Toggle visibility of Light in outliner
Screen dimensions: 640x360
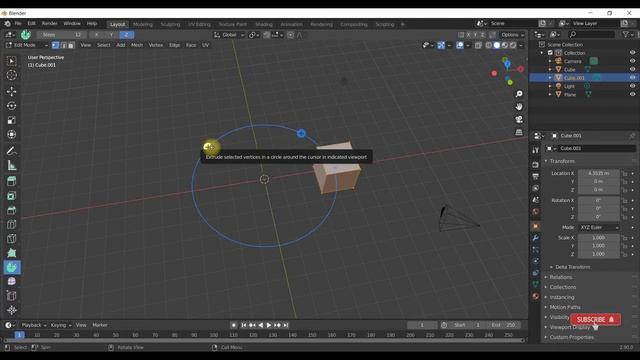tap(632, 86)
